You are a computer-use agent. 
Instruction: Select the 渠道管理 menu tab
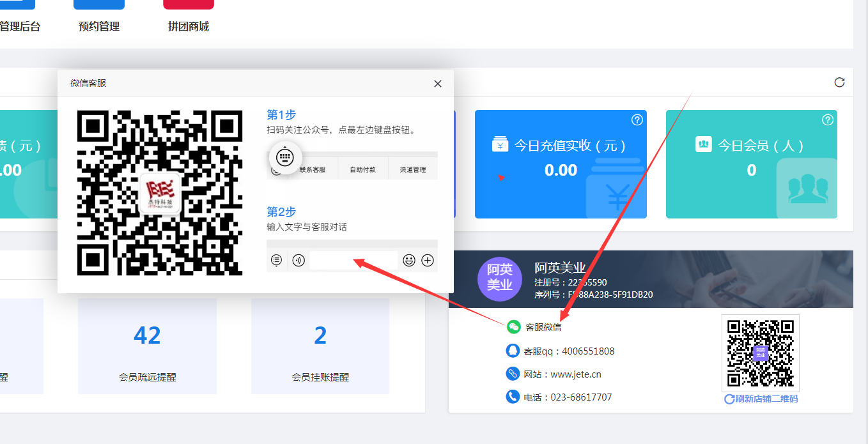click(413, 170)
